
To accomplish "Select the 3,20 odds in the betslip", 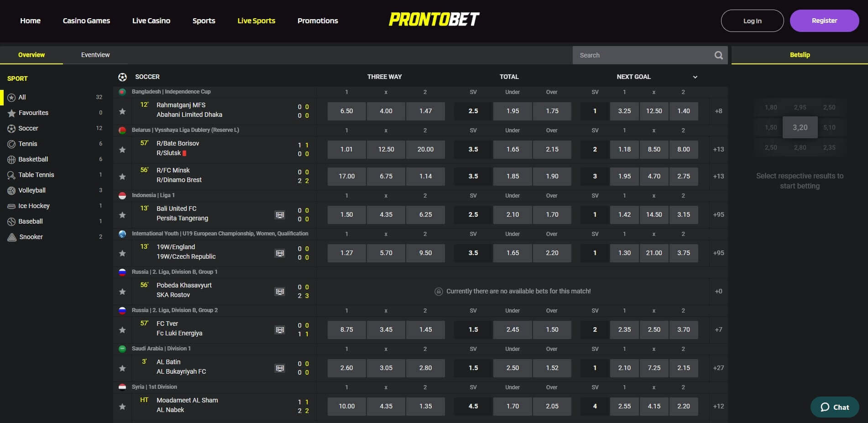I will (800, 127).
